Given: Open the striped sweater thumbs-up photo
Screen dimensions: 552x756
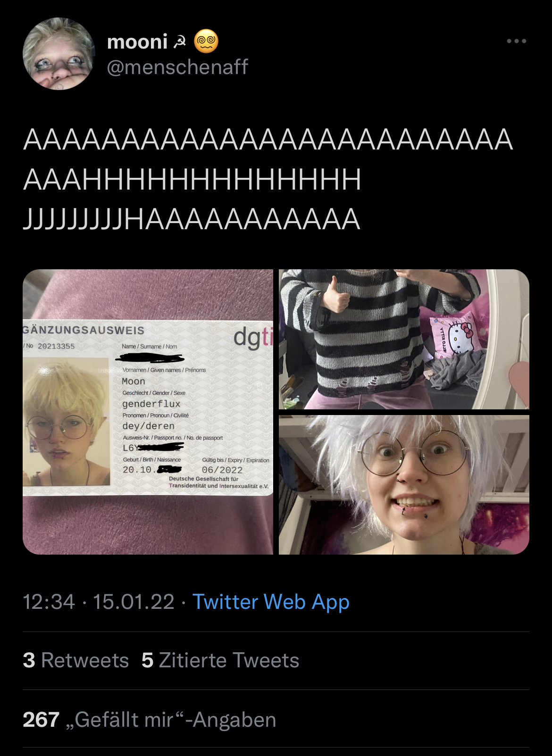Looking at the screenshot, I should point(404,339).
